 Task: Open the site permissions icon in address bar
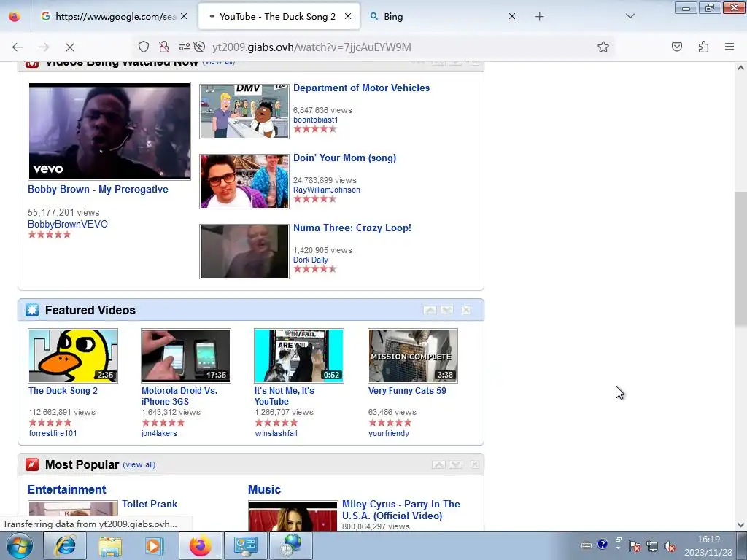(184, 47)
